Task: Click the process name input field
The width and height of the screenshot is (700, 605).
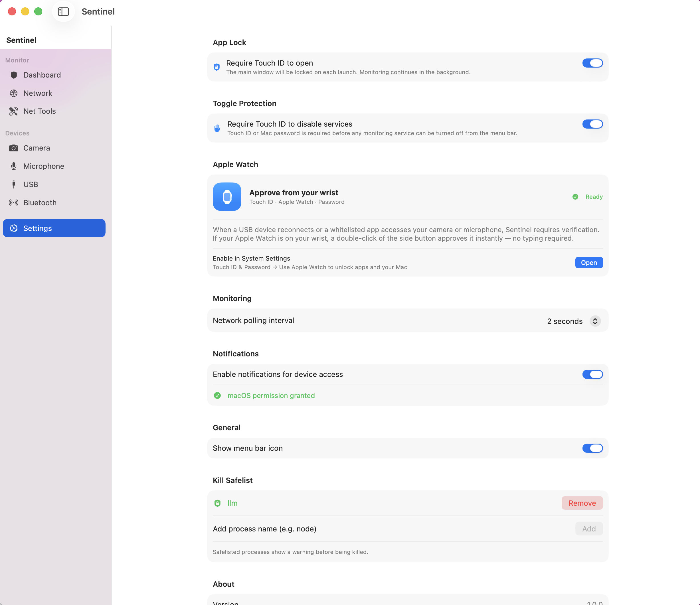Action: [338, 529]
